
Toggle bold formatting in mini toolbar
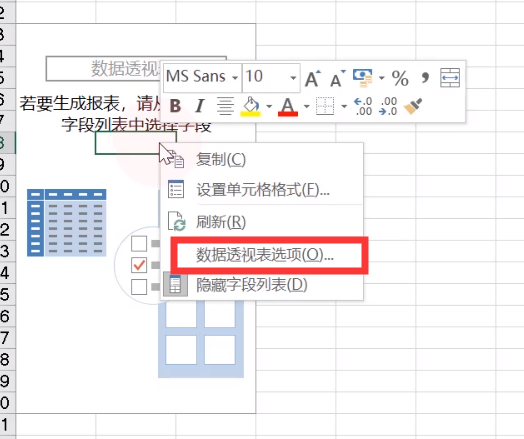pyautogui.click(x=175, y=106)
